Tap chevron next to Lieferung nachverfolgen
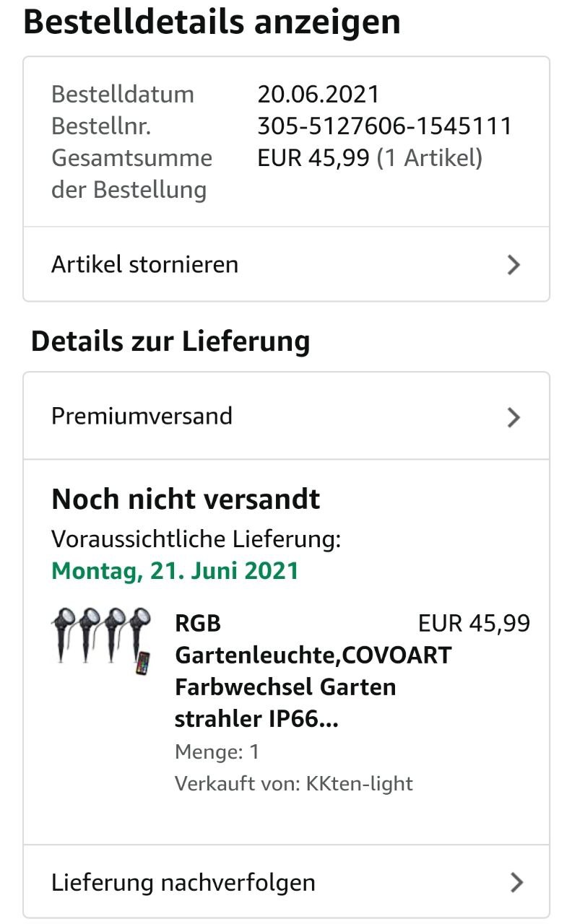This screenshot has width=572, height=924. [516, 882]
